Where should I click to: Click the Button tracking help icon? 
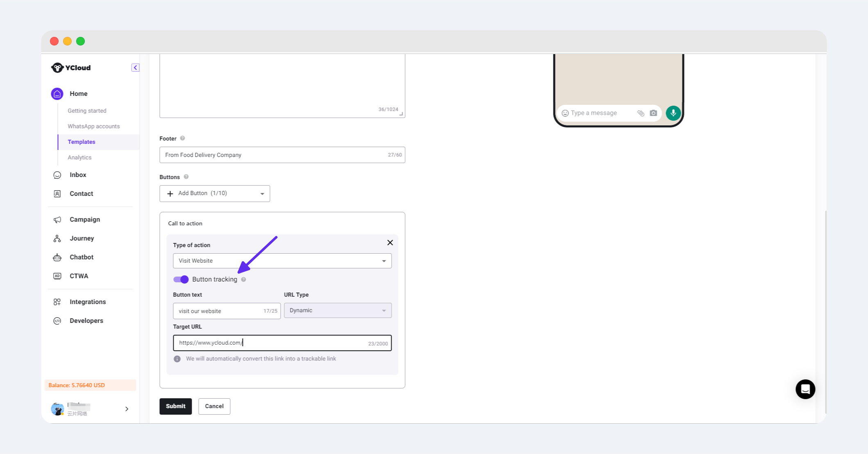coord(244,279)
